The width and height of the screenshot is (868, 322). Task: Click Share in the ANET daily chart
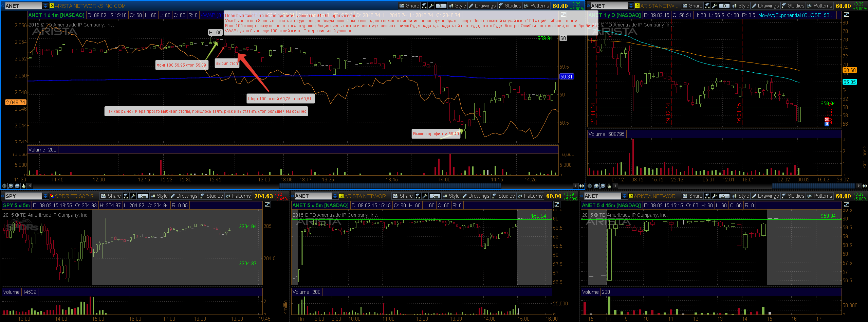(x=692, y=6)
